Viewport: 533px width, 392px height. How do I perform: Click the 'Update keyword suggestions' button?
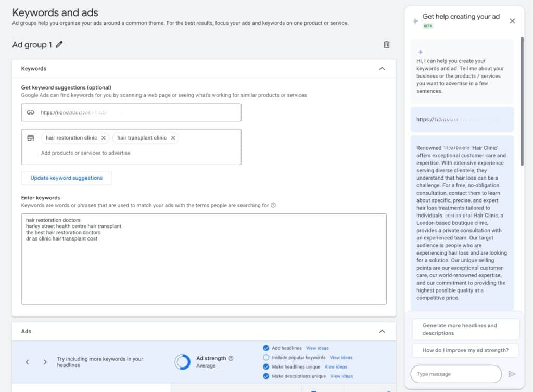coord(67,178)
